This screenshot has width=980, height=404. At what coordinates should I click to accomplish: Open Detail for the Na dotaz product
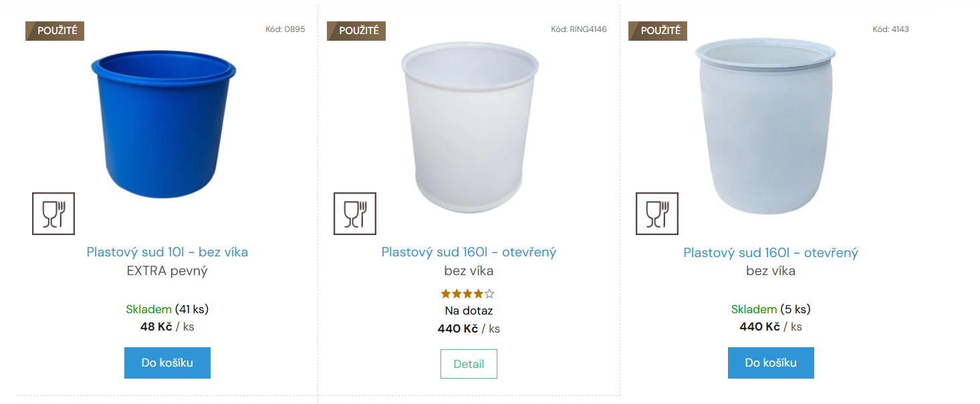click(x=469, y=364)
